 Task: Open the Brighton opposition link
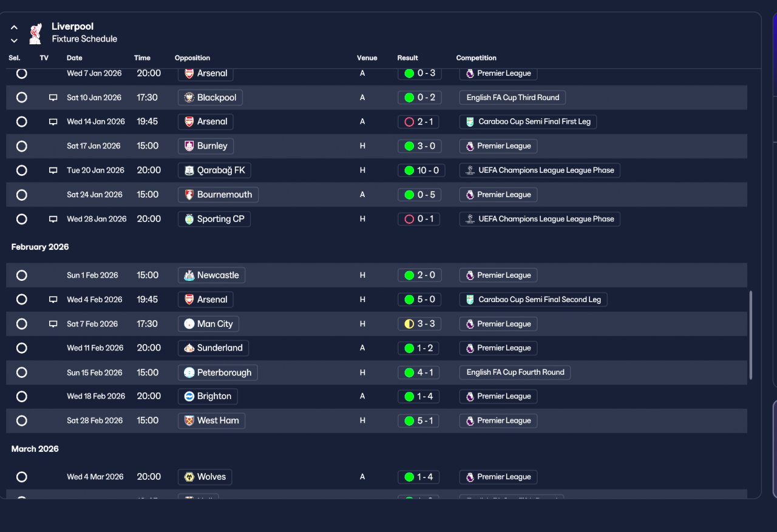click(x=208, y=396)
